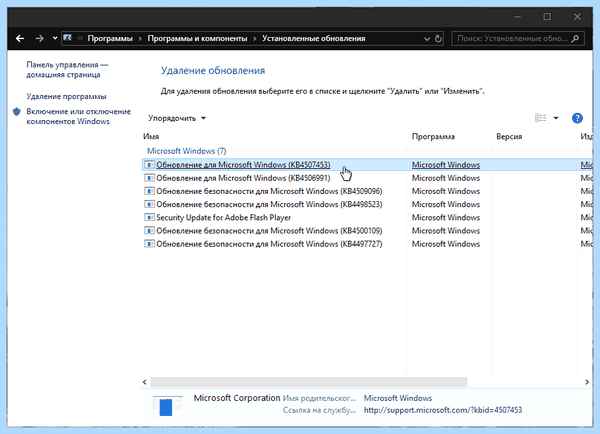Open help with the question mark icon
The width and height of the screenshot is (600, 434).
click(x=577, y=118)
